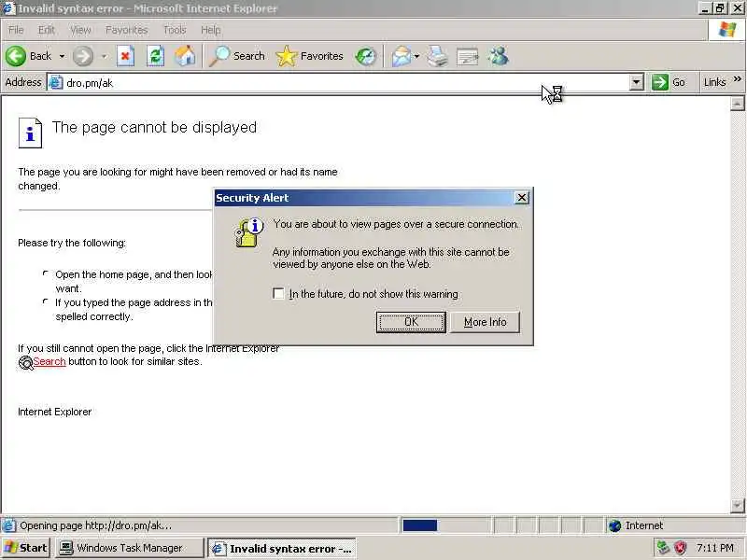Click the 7:11 PM clock
747x560 pixels.
[714, 548]
